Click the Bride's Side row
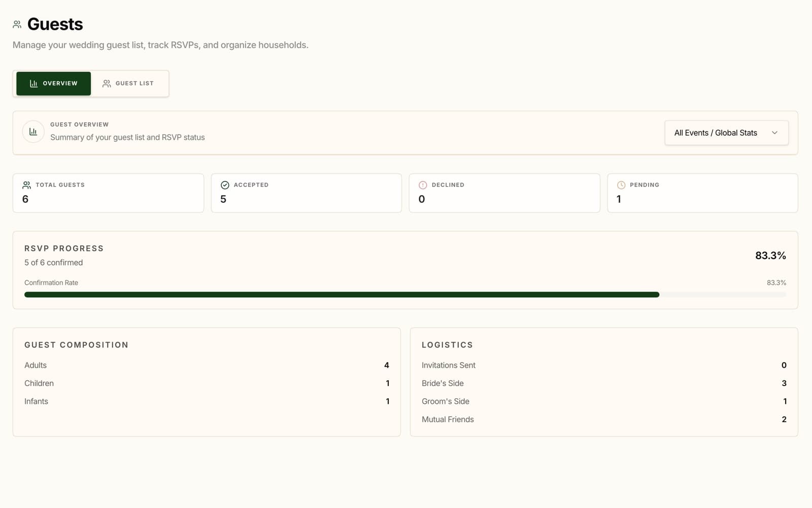Image resolution: width=812 pixels, height=508 pixels. 604,383
